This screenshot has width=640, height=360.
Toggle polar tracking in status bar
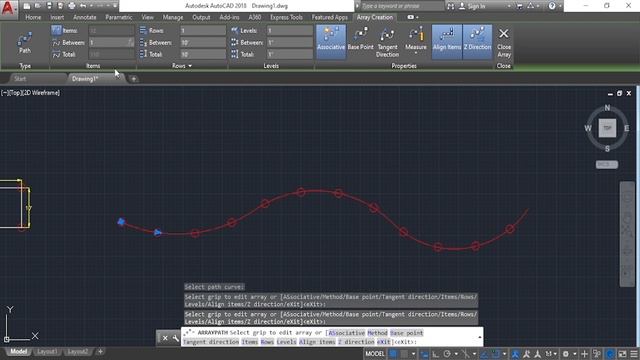tap(447, 354)
